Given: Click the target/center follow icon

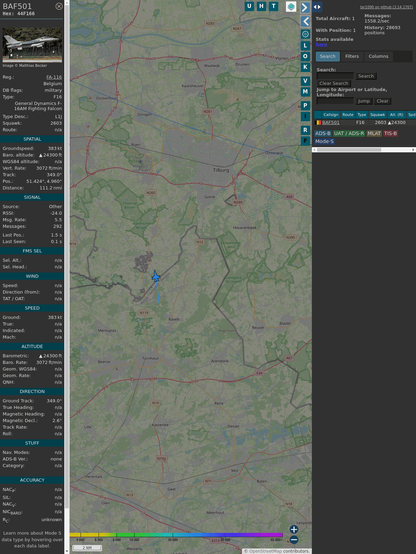Looking at the screenshot, I should click(305, 34).
